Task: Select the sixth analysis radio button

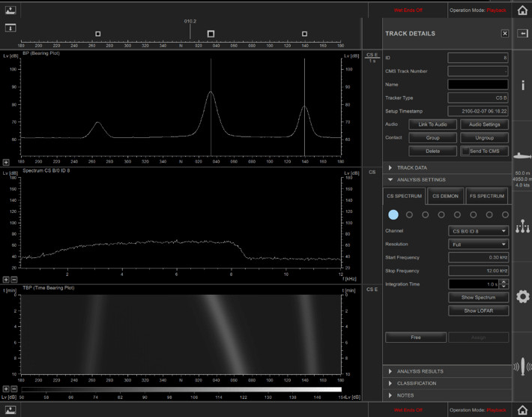Action: [x=474, y=214]
